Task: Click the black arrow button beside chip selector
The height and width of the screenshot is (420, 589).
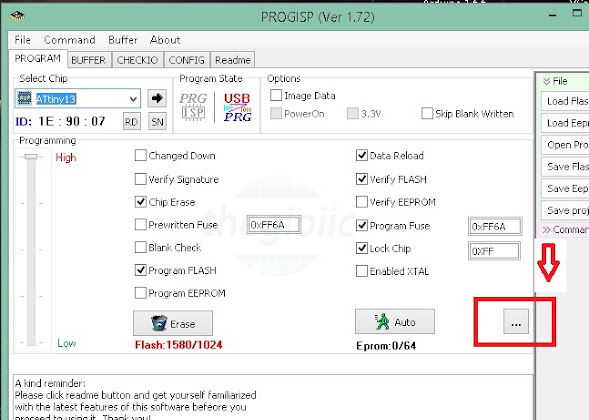Action: pyautogui.click(x=157, y=98)
